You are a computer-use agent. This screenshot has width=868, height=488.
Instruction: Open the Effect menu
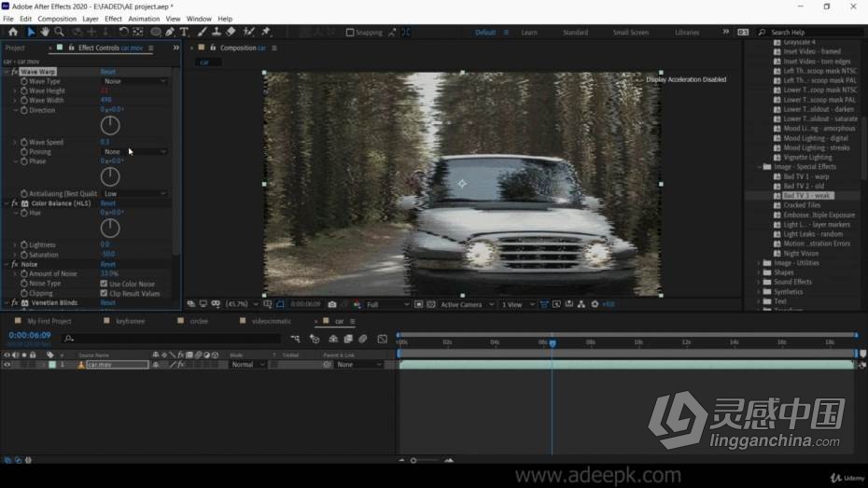point(113,19)
